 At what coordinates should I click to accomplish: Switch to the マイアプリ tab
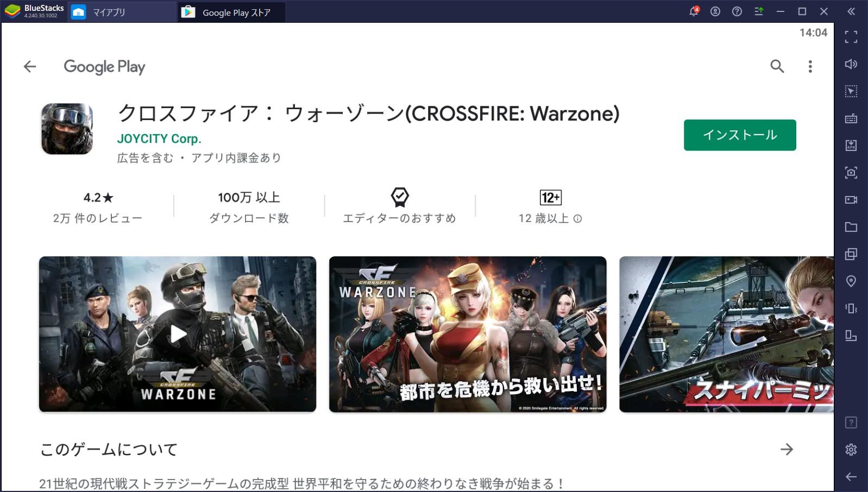pyautogui.click(x=122, y=12)
